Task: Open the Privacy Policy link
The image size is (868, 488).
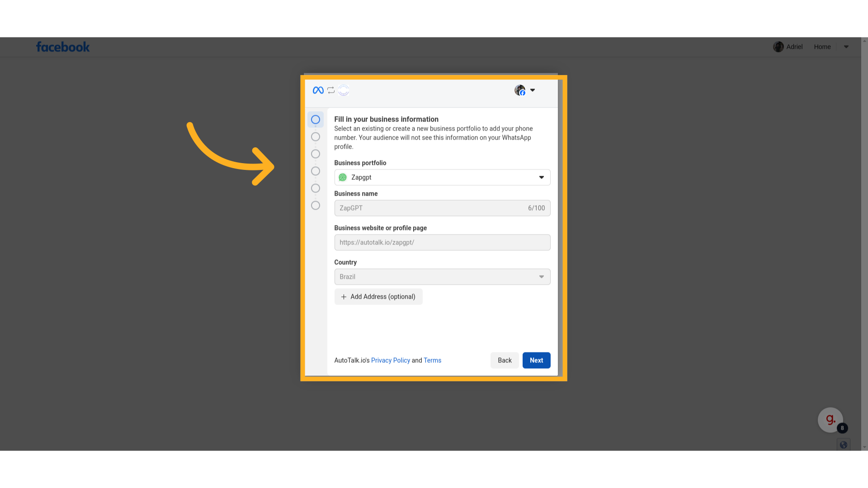Action: point(391,361)
